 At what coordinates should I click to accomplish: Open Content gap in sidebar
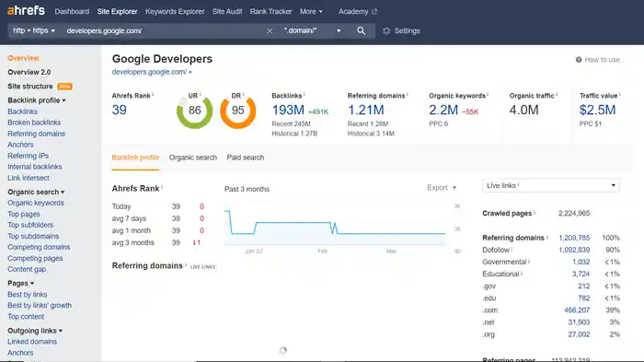pos(27,270)
